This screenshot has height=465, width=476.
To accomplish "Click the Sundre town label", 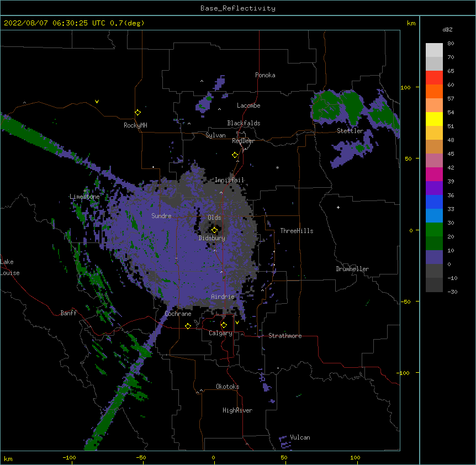I will pyautogui.click(x=161, y=216).
